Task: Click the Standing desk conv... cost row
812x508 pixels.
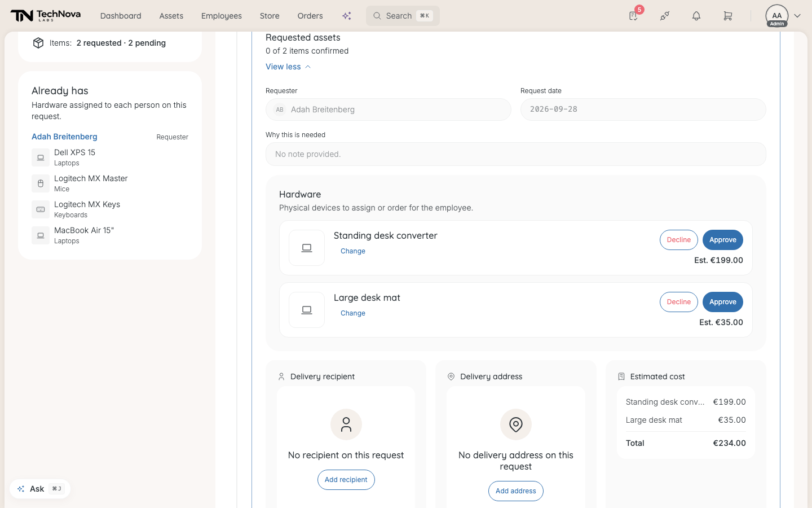Action: click(x=686, y=402)
